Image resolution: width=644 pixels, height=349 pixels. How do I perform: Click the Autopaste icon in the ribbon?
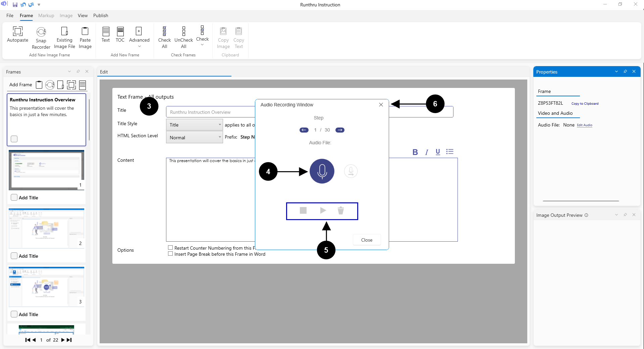click(17, 32)
